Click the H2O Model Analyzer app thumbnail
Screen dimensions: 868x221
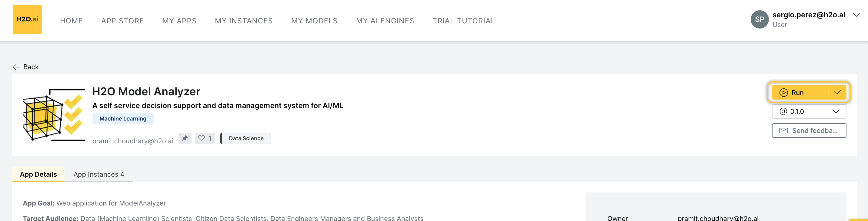tap(54, 115)
